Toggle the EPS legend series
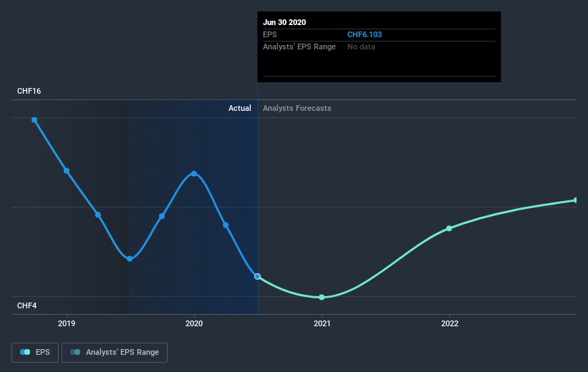 [x=35, y=353]
